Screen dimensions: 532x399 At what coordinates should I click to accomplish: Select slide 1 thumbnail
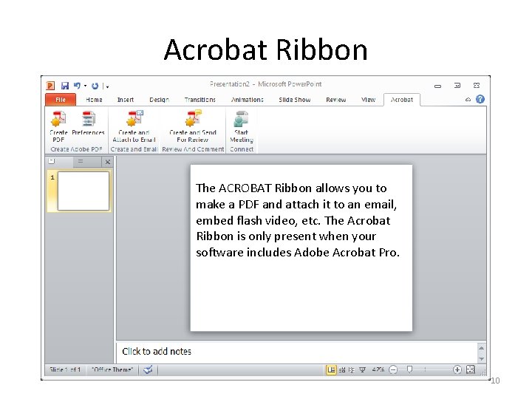coord(83,191)
